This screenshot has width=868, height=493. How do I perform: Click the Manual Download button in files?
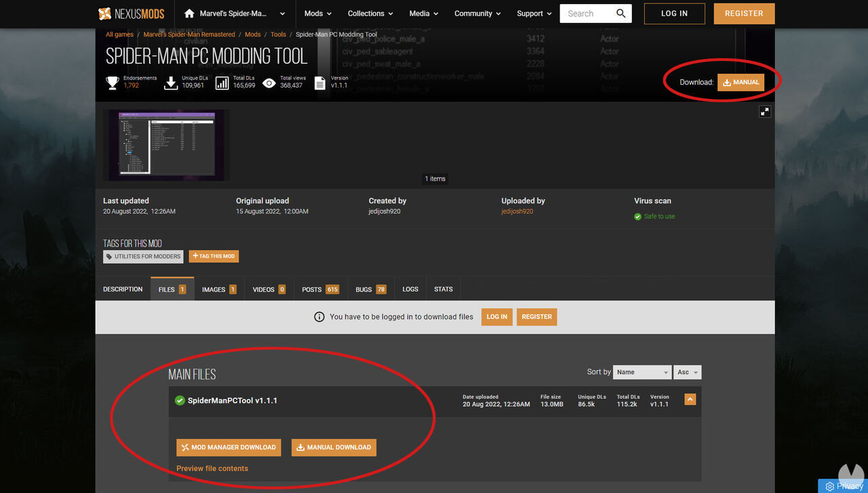tap(334, 448)
